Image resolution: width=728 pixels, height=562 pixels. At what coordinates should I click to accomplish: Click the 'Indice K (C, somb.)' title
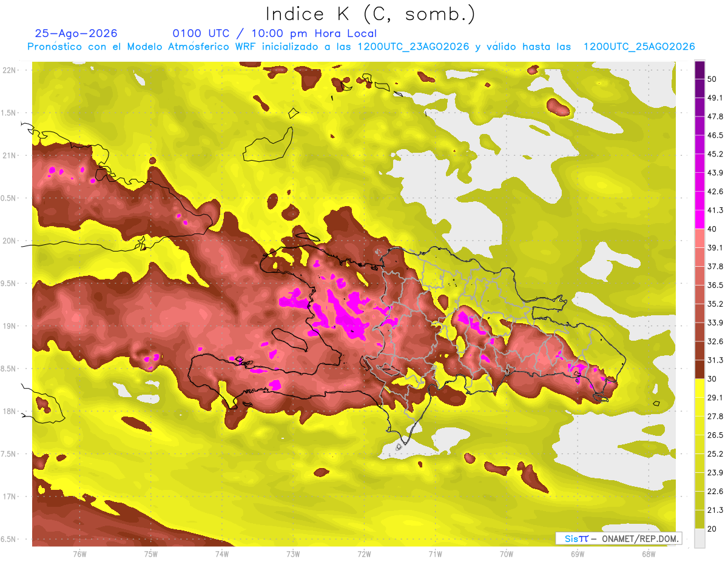coord(371,14)
